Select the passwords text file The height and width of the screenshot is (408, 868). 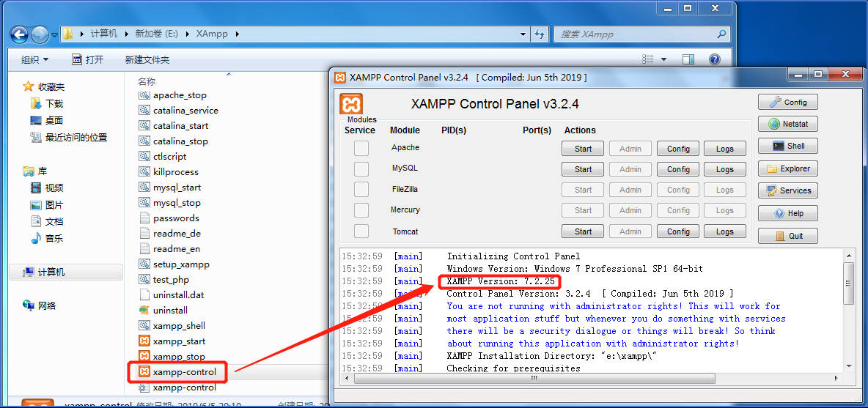(169, 218)
